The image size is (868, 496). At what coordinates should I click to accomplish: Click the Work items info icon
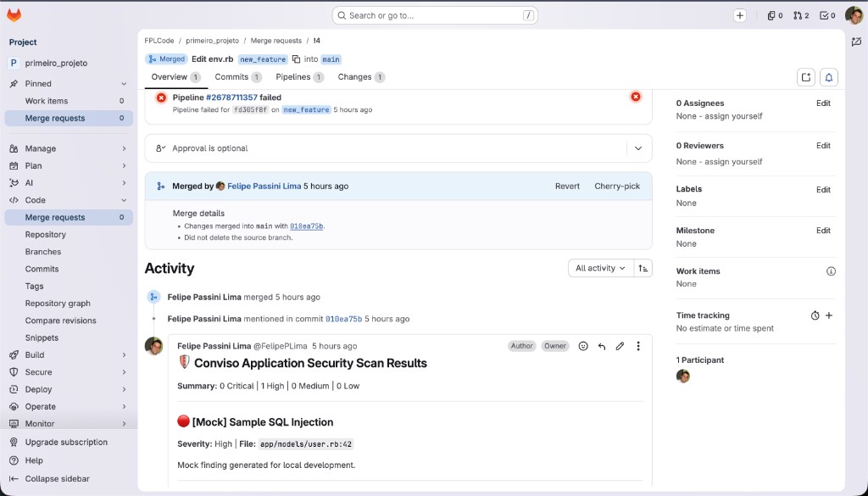click(x=831, y=271)
